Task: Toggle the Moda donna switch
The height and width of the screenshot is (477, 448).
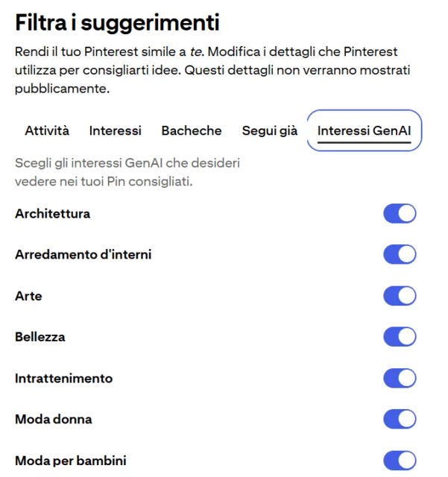Action: point(400,420)
